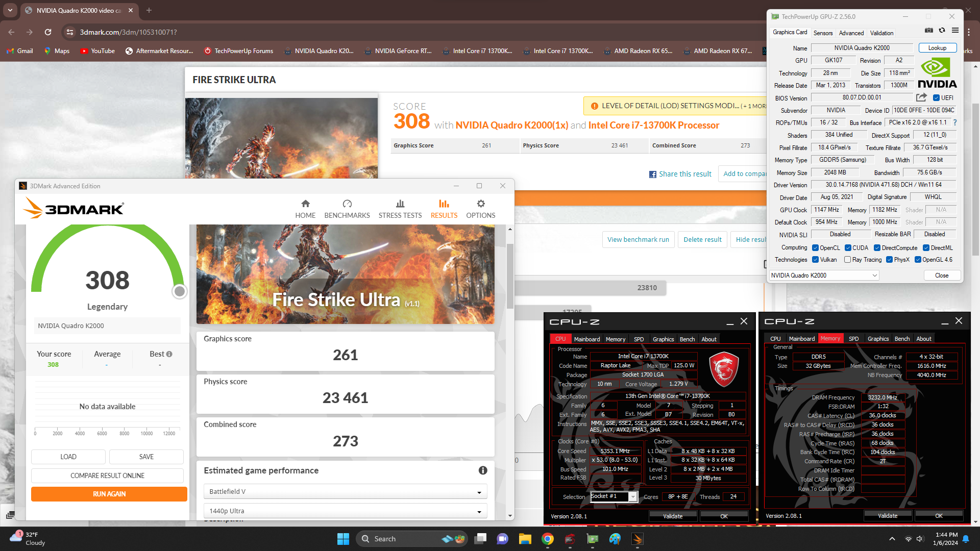Viewport: 980px width, 551px height.
Task: Open 1440p Ultra resolution dropdown
Action: click(346, 511)
